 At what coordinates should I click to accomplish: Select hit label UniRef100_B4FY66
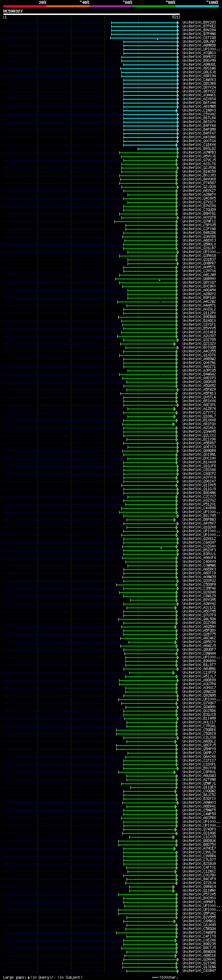[x=199, y=125]
